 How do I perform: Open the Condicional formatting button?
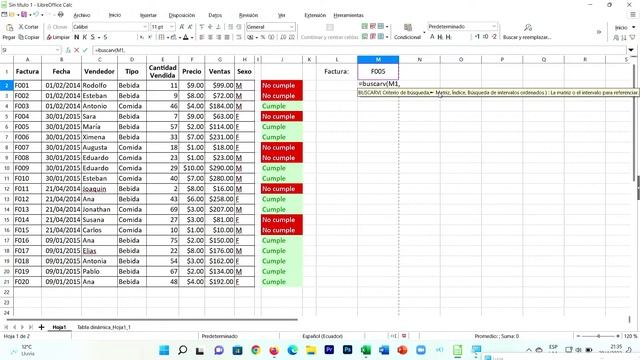tap(407, 31)
